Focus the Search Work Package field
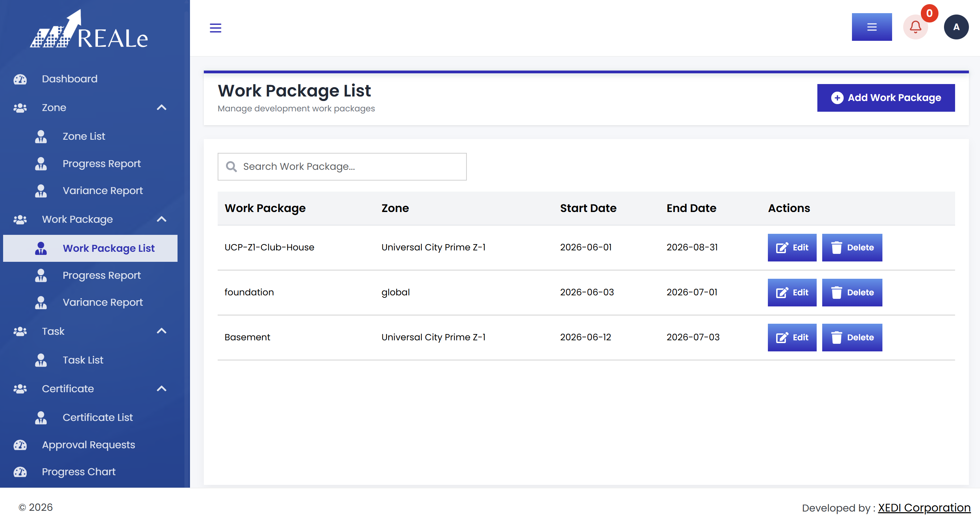This screenshot has width=980, height=525. pos(342,166)
